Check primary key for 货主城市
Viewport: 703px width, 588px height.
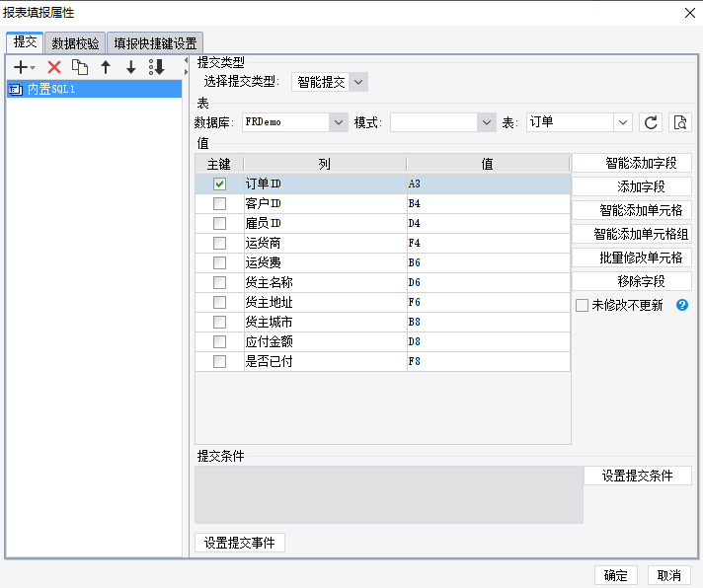click(x=219, y=322)
